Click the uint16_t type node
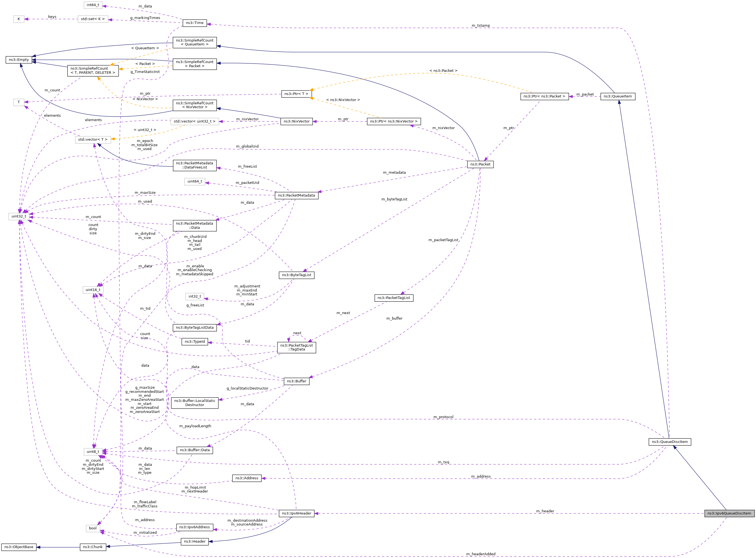This screenshot has height=558, width=756. coord(93,290)
